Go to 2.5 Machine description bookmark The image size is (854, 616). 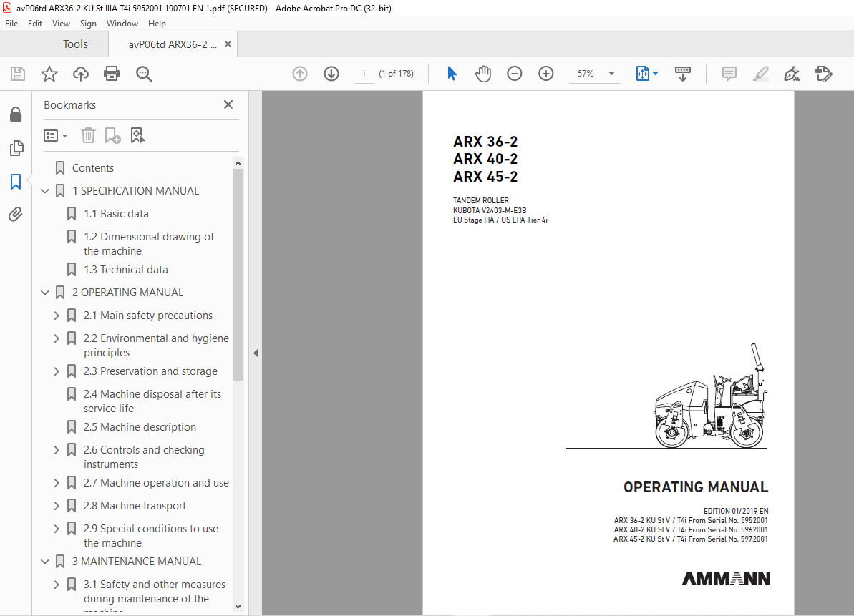point(140,427)
